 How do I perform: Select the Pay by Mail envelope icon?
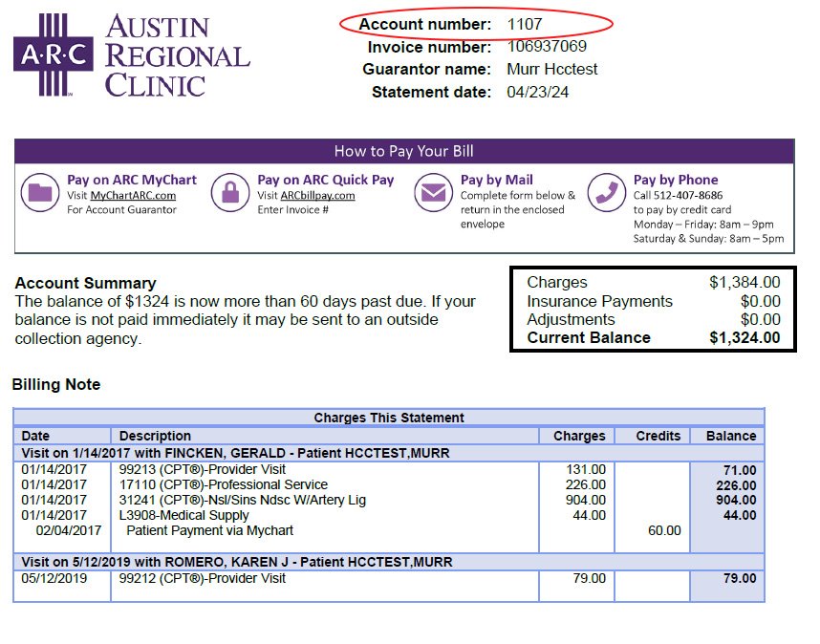click(436, 193)
